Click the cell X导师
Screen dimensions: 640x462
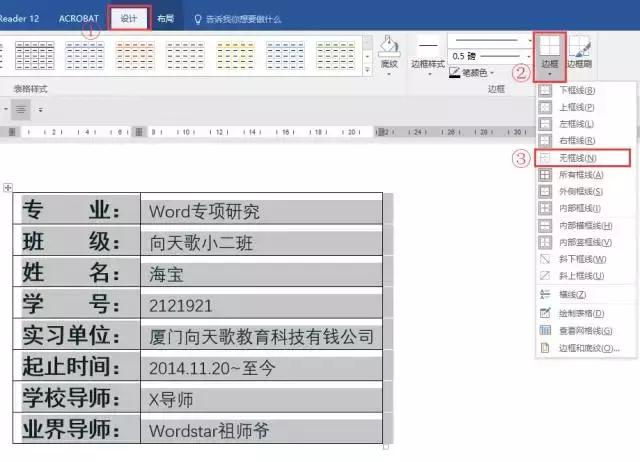[262, 398]
